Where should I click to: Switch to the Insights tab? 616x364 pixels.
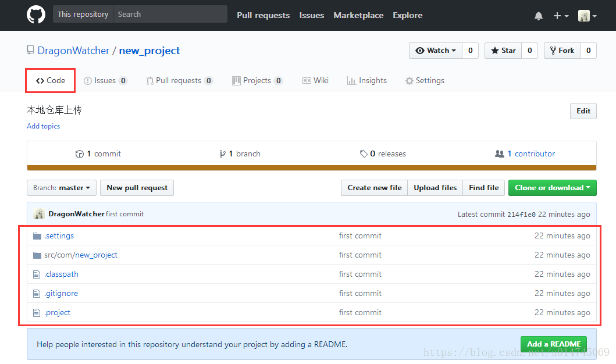pos(367,80)
